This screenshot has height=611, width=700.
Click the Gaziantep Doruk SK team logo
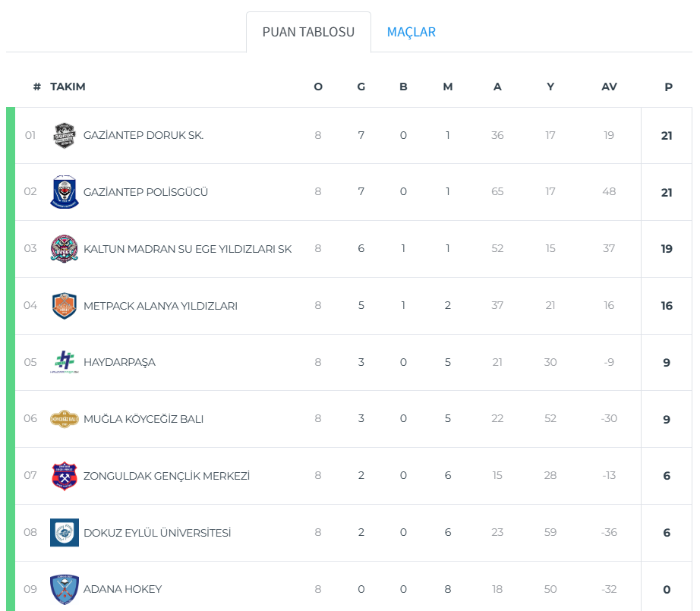pos(65,135)
